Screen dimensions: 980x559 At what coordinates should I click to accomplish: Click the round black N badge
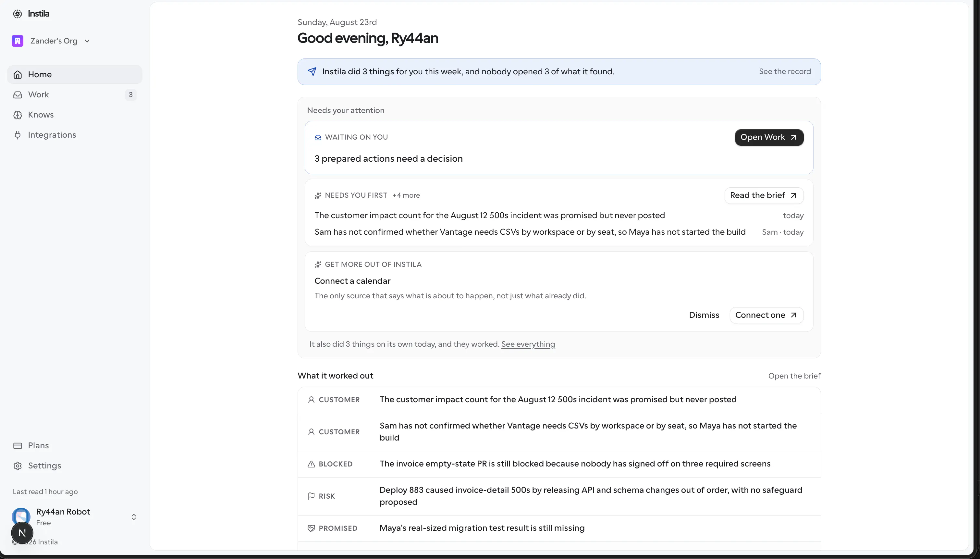[x=22, y=533]
